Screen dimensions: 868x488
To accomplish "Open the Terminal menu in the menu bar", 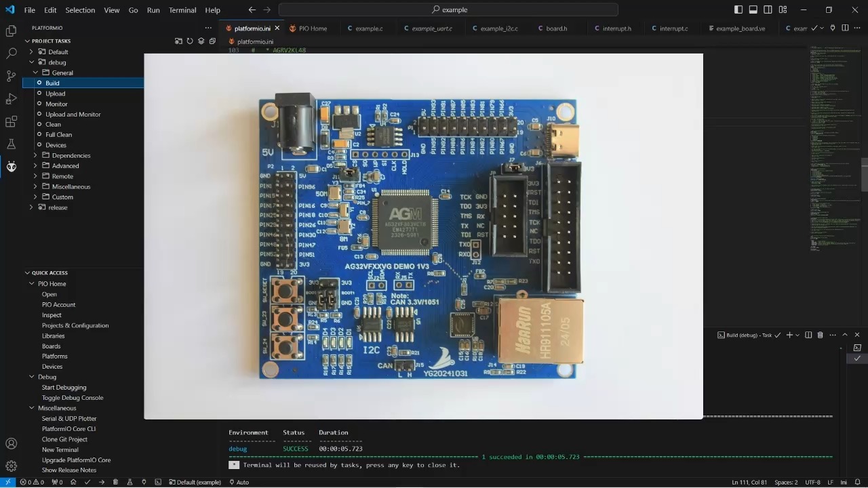I will (x=182, y=10).
